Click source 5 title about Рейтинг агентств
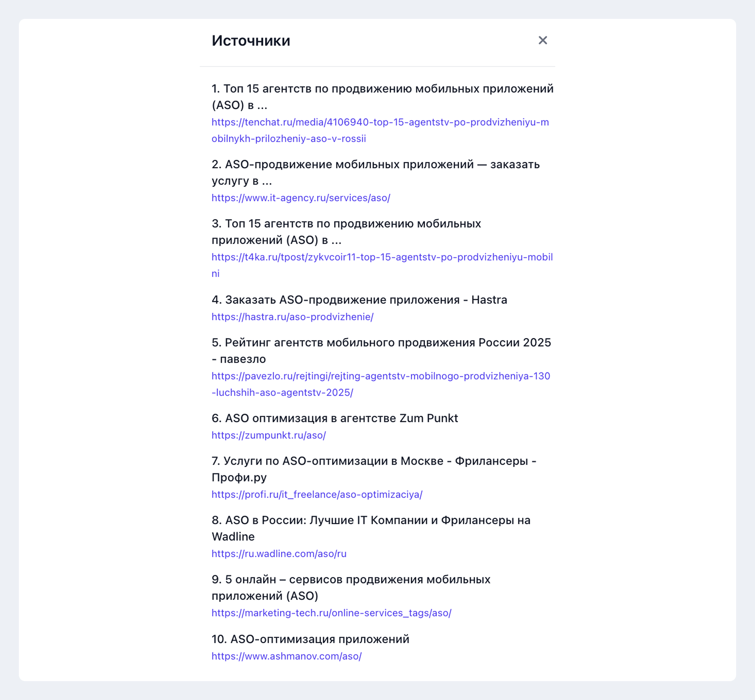This screenshot has width=755, height=700. [381, 351]
